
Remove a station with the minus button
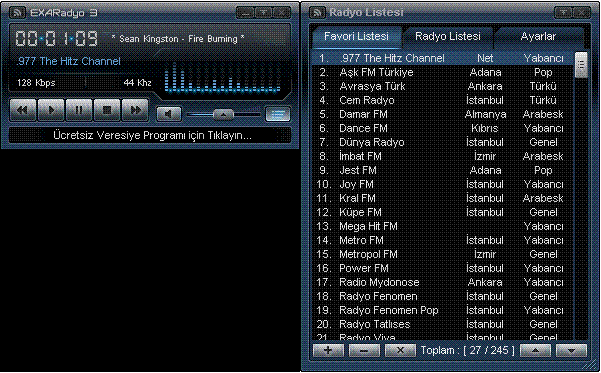coord(364,350)
